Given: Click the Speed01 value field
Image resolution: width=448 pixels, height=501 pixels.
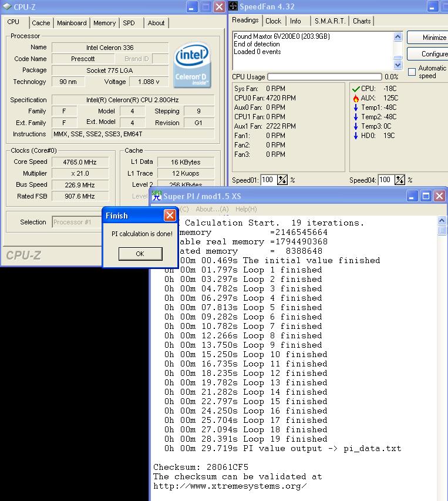Looking at the screenshot, I should coord(269,180).
